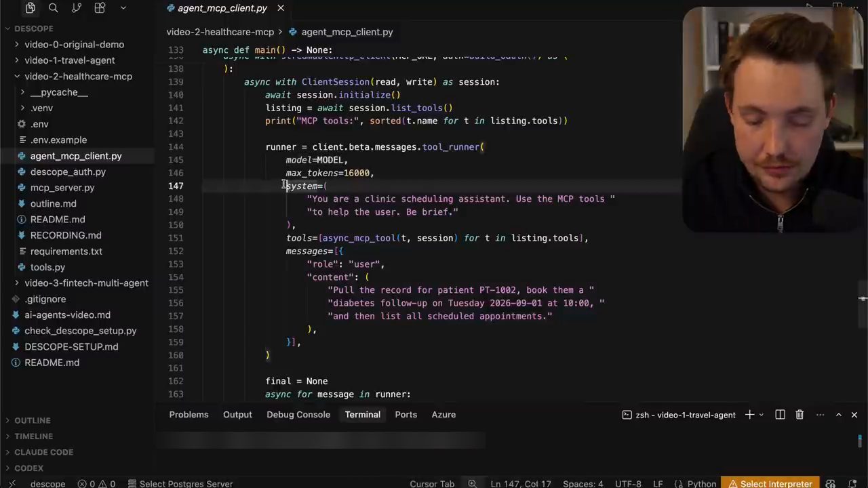Expand the .venv folder
The width and height of the screenshot is (868, 488).
click(x=41, y=108)
